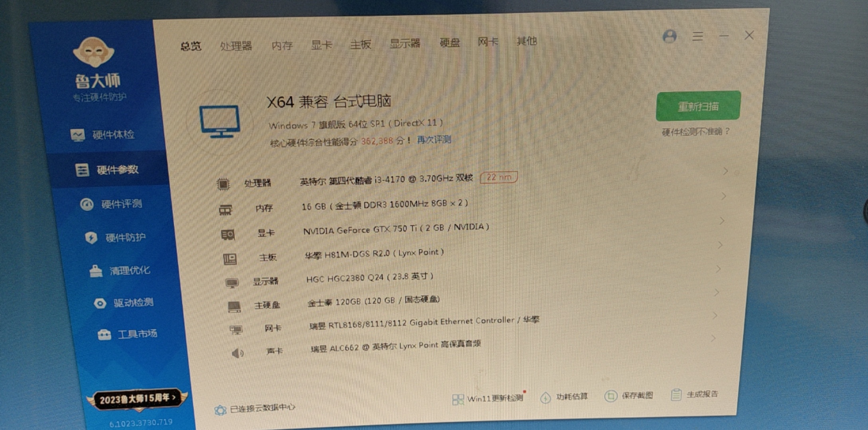Click the 声卡 speaker icon

(x=238, y=353)
